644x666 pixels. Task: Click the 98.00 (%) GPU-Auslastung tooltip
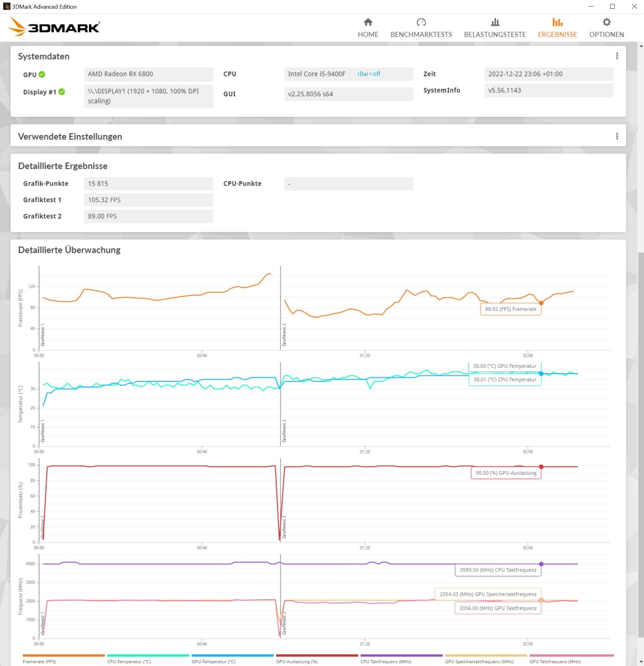tap(506, 473)
